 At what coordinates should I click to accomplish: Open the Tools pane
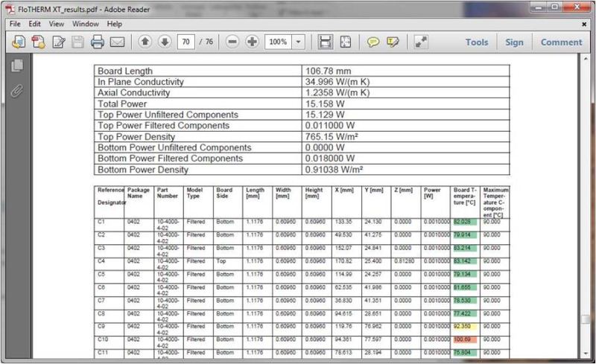point(477,42)
